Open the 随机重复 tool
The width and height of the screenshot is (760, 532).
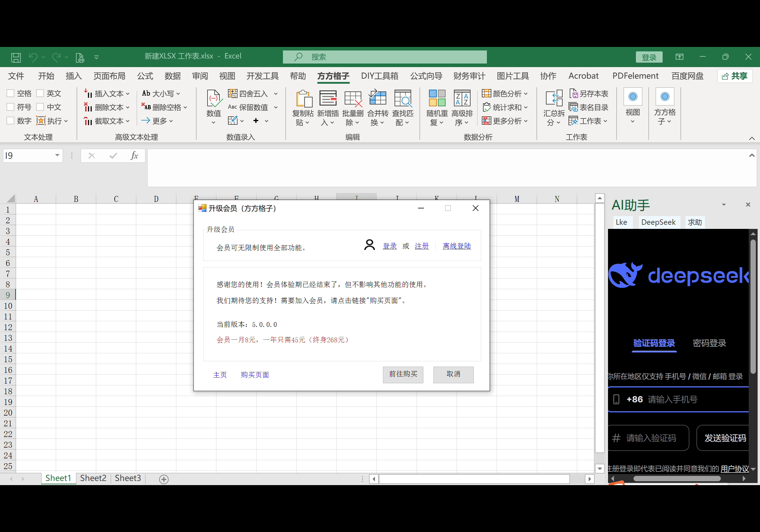click(x=437, y=98)
